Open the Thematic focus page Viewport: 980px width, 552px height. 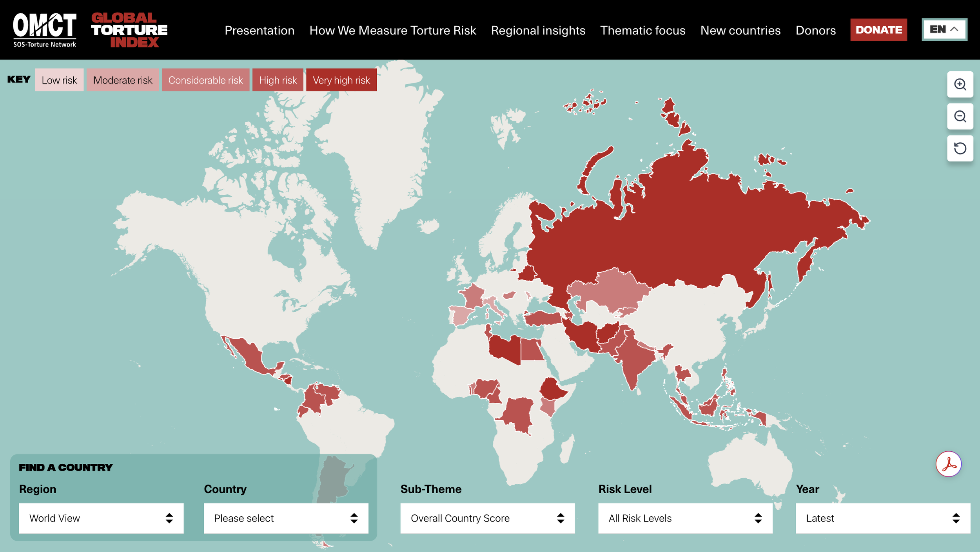click(x=643, y=30)
